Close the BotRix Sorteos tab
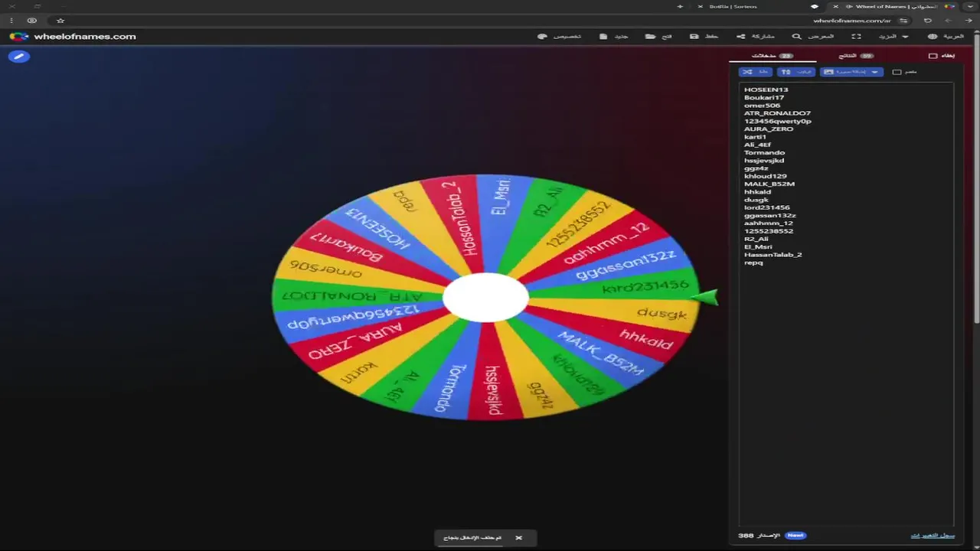The image size is (980, 551). 700,6
